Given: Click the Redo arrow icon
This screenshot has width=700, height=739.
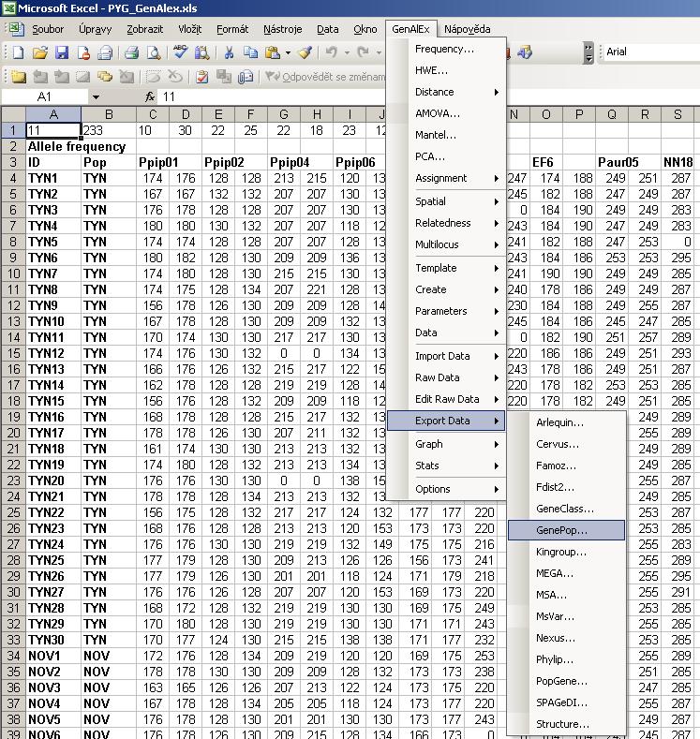Looking at the screenshot, I should (x=363, y=52).
